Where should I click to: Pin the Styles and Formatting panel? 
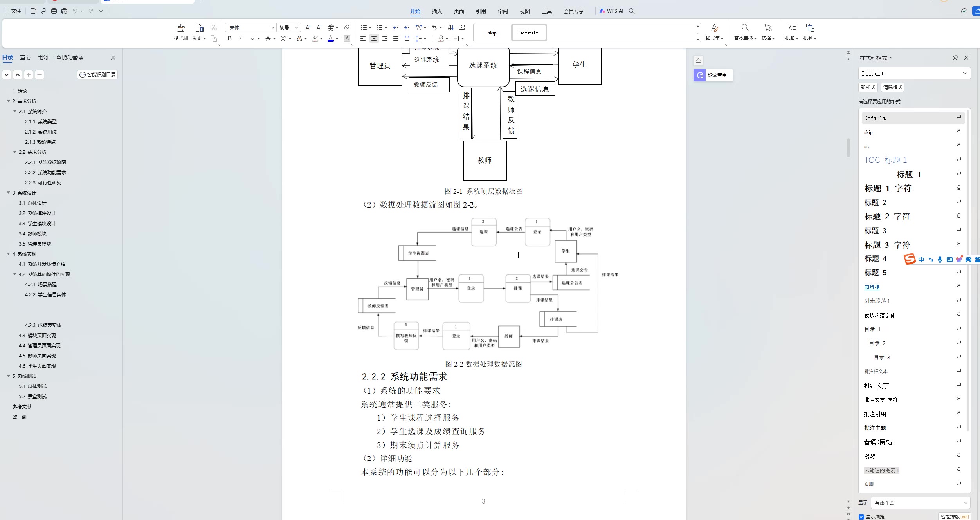[x=955, y=58]
